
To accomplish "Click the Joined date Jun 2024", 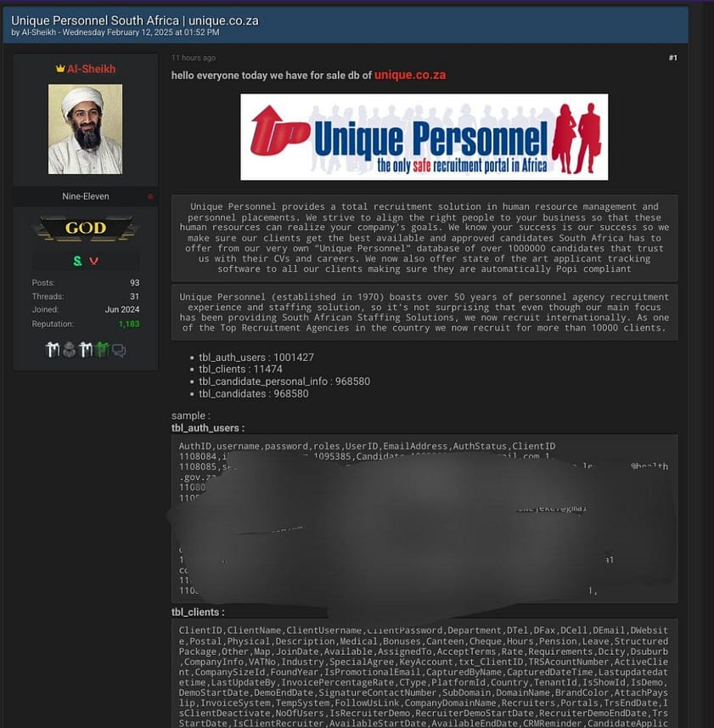I will 122,310.
